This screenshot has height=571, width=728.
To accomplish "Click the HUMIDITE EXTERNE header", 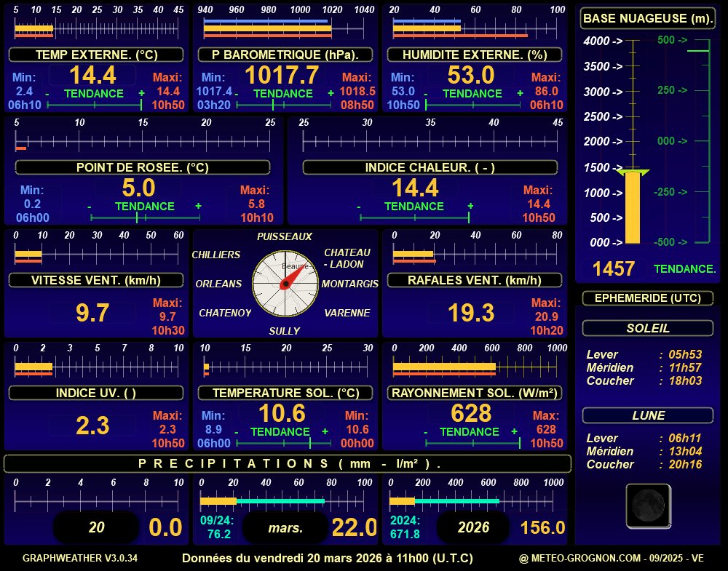I will (475, 55).
